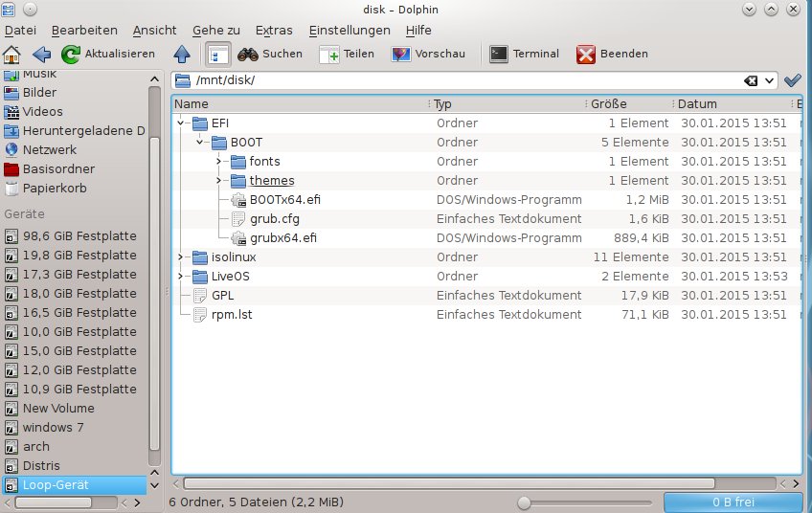Image resolution: width=812 pixels, height=513 pixels.
Task: Sort files by the Größe column header
Action: 625,103
